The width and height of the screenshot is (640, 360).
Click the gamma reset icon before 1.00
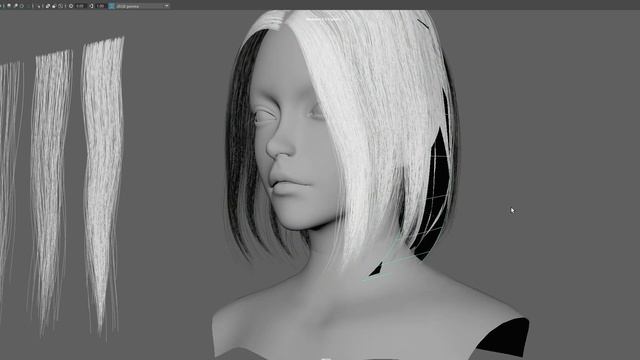pyautogui.click(x=91, y=6)
